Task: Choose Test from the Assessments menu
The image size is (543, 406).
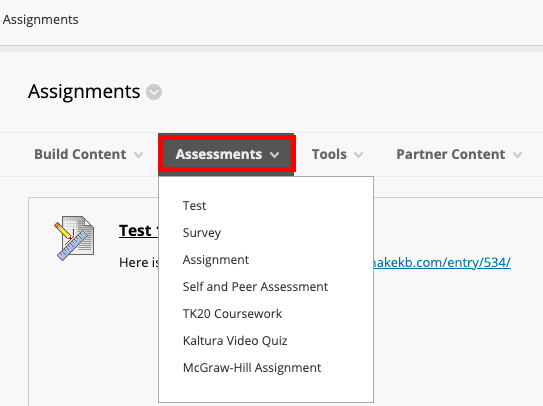Action: coord(194,206)
